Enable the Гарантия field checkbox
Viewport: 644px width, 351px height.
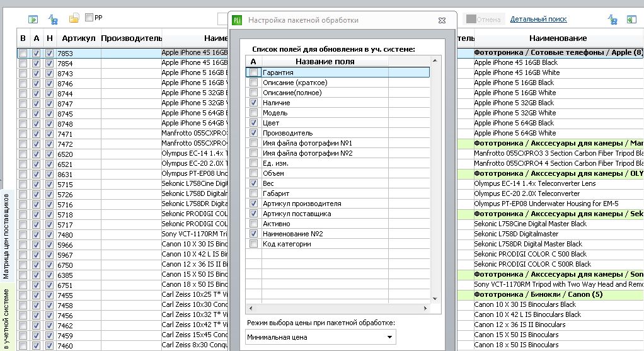coord(254,72)
